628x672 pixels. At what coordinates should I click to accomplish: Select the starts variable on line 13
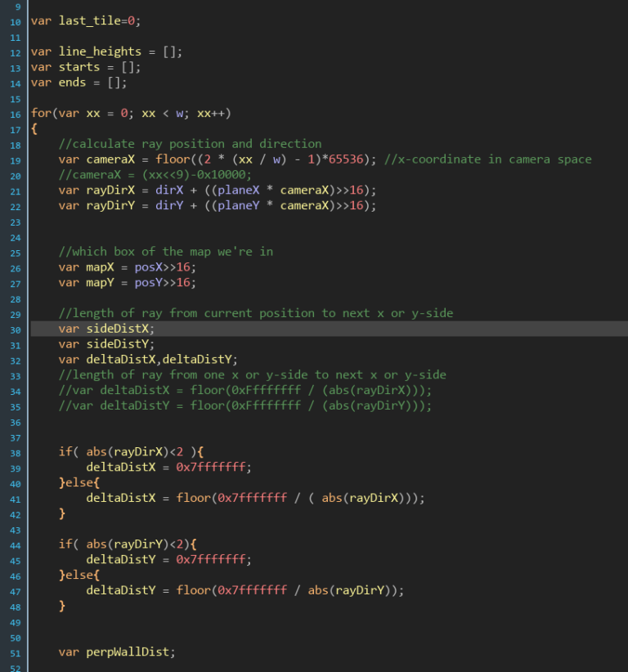pos(79,67)
